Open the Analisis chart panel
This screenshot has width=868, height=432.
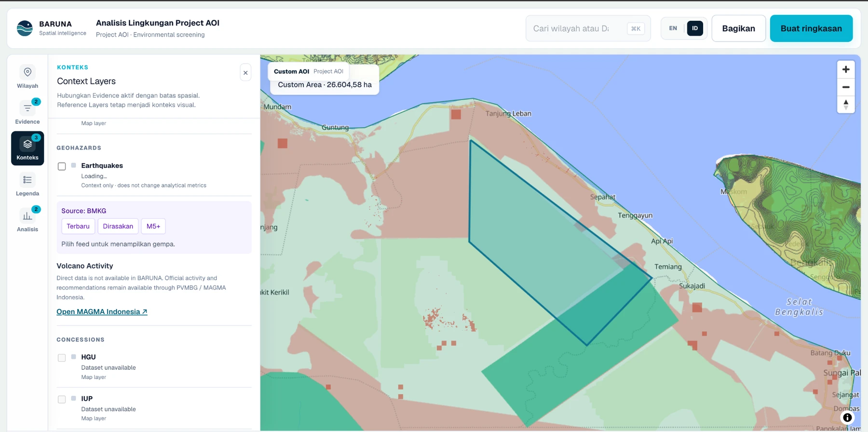[x=27, y=220]
